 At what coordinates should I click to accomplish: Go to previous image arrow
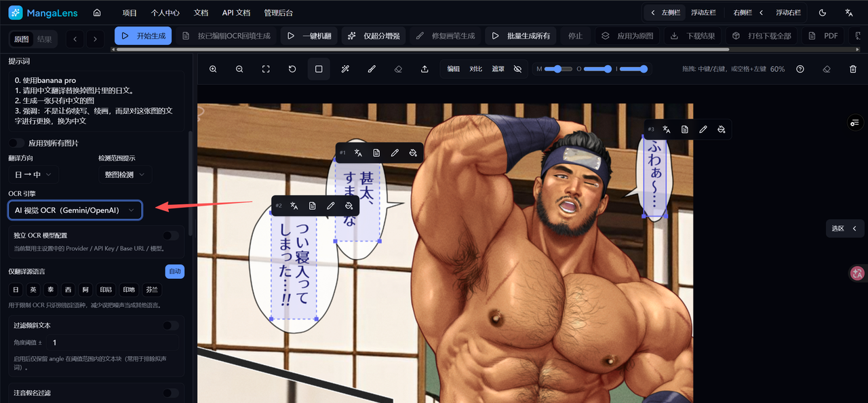click(x=75, y=39)
